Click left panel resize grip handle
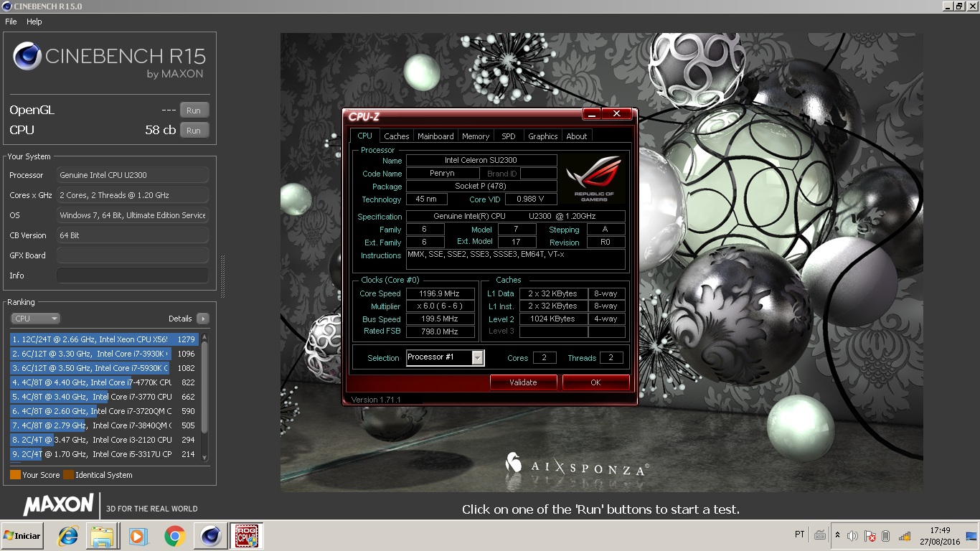The width and height of the screenshot is (980, 551). point(222,275)
